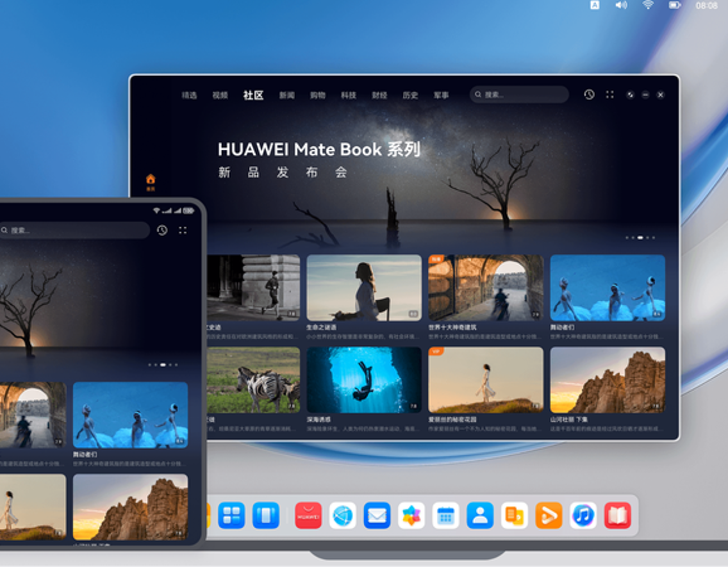Viewport: 728px width, 567px height.
Task: Open sunset cliffs thumbnail in phone window
Action: pyautogui.click(x=131, y=507)
